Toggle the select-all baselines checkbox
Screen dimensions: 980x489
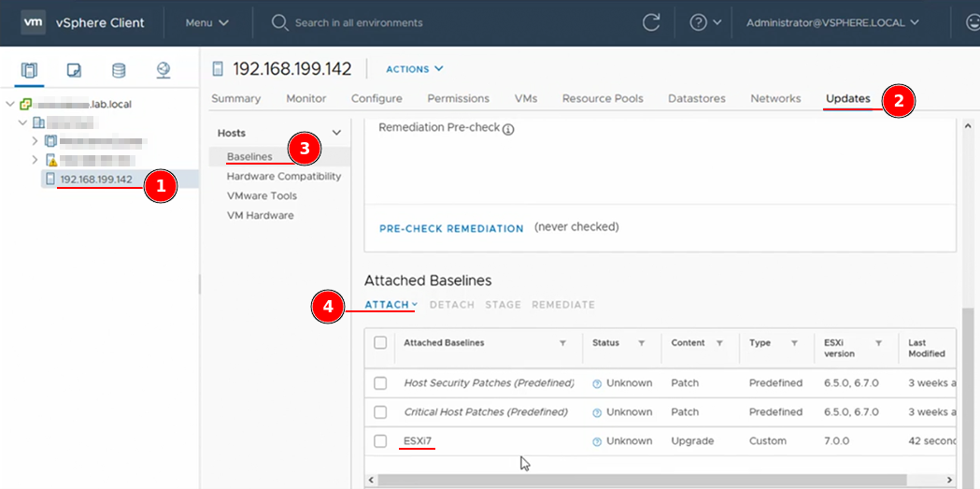[380, 343]
